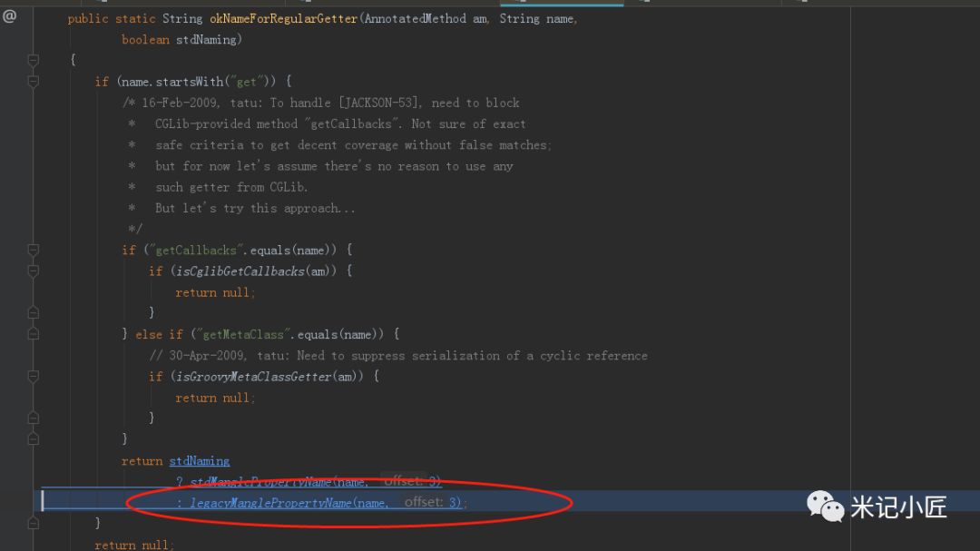Click the fold marker beside the method opening brace

34,60
